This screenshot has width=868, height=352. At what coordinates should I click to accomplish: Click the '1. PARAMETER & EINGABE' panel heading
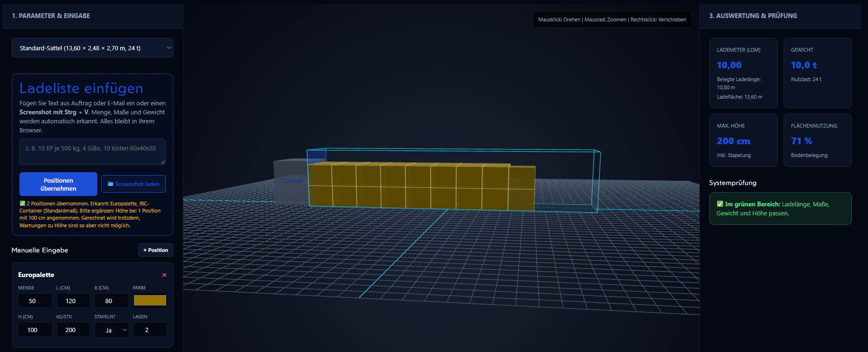[51, 16]
